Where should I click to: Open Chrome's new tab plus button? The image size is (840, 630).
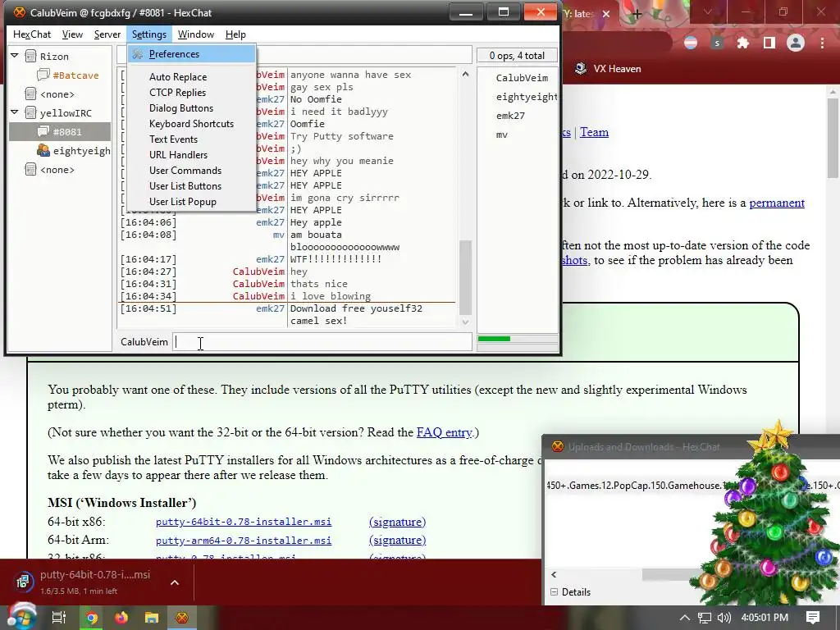pyautogui.click(x=637, y=14)
